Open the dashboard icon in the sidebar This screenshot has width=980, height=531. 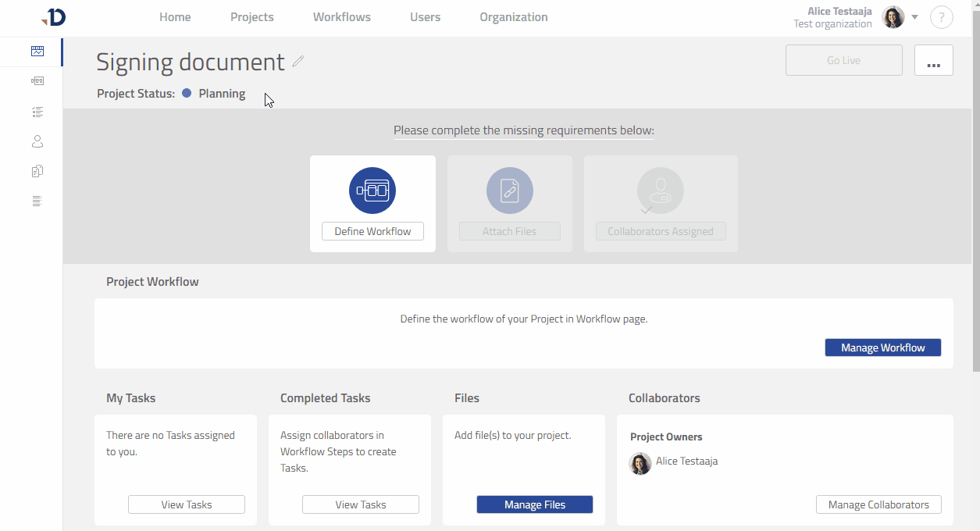(x=37, y=52)
